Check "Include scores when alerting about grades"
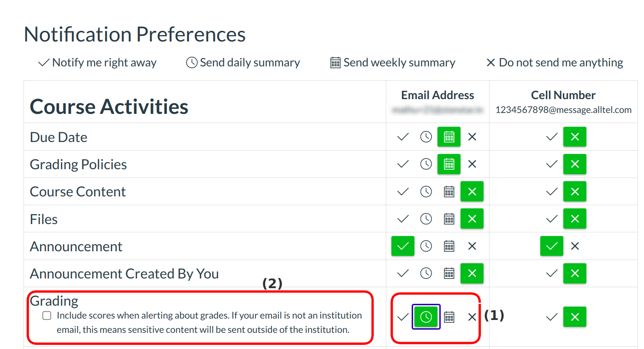 click(x=47, y=315)
